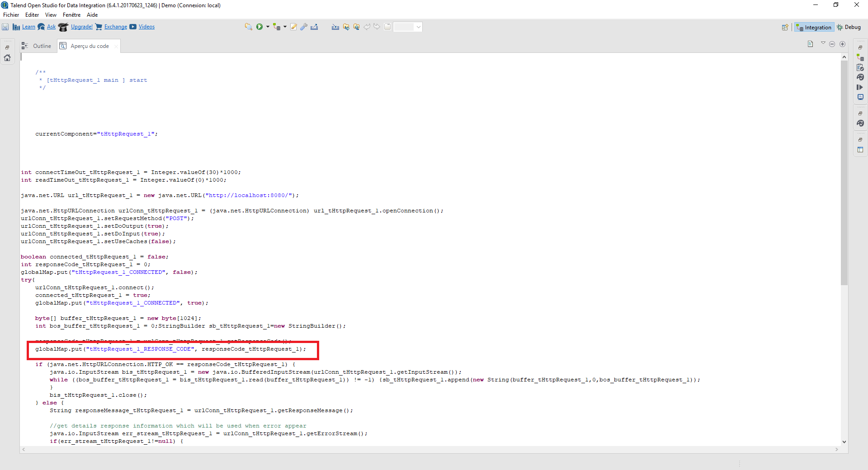The height and width of the screenshot is (470, 868).
Task: Click the blank page toolbar icon
Action: tap(387, 27)
